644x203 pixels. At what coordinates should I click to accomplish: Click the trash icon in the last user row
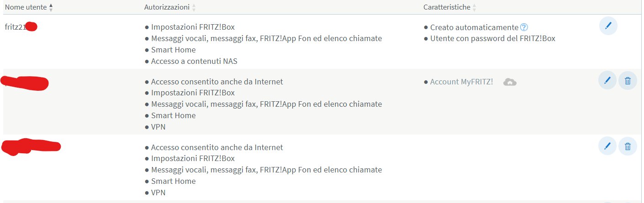(x=628, y=146)
